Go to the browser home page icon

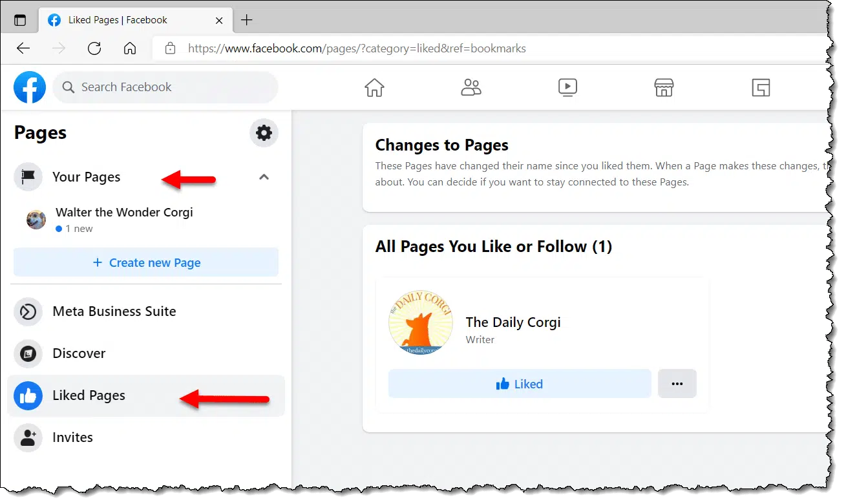130,48
